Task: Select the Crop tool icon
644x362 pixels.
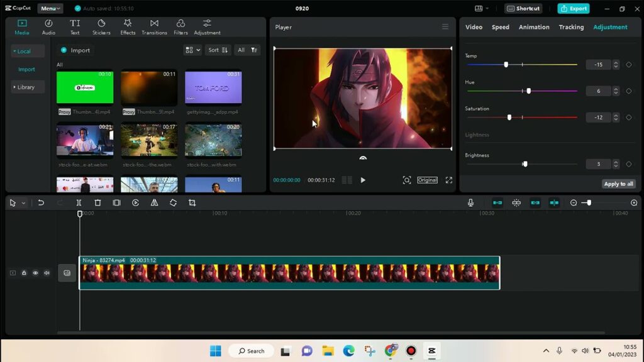Action: pos(192,203)
